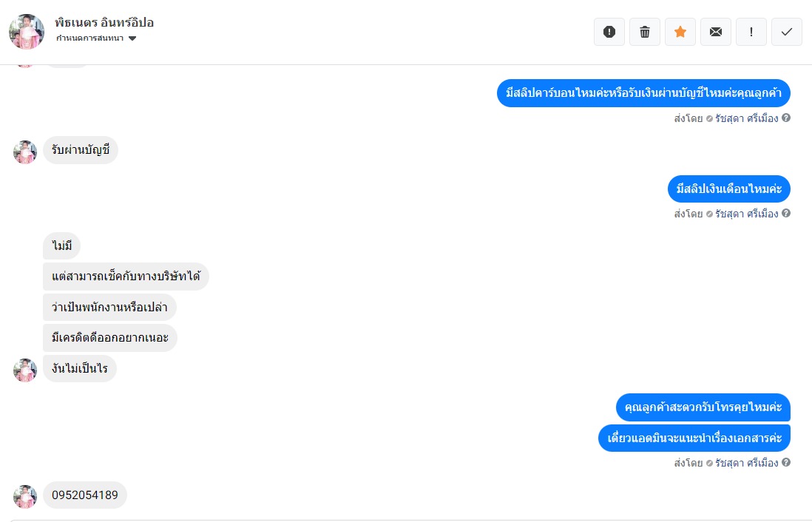Delete conversation using the trash icon
Viewport: 812px width, 522px height.
[645, 32]
